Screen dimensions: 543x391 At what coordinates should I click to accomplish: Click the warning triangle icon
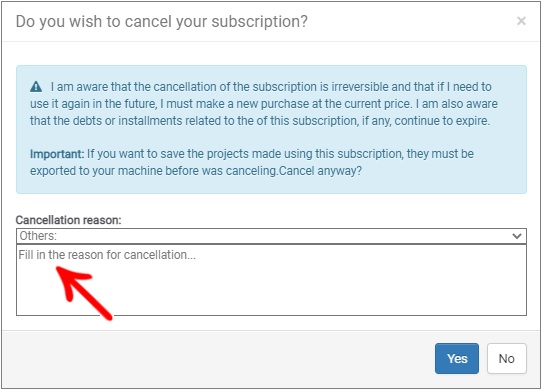(x=36, y=87)
